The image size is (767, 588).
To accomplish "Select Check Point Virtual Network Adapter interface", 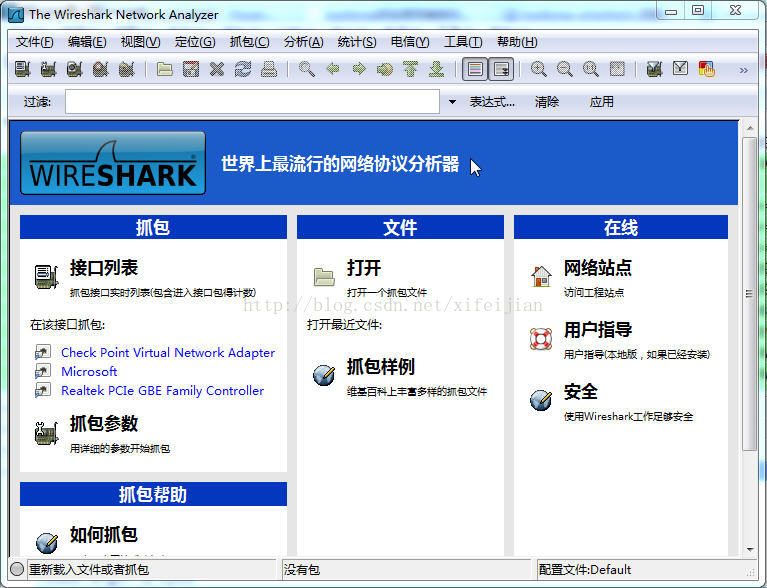I will tap(168, 353).
